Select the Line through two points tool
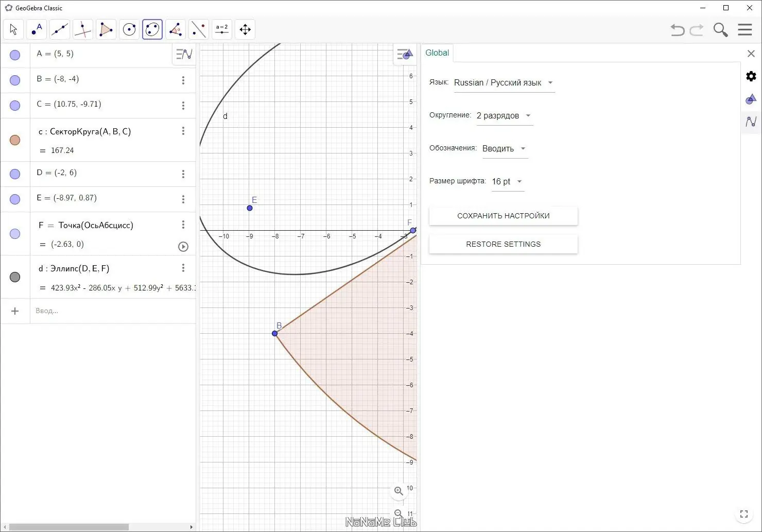 (60, 29)
